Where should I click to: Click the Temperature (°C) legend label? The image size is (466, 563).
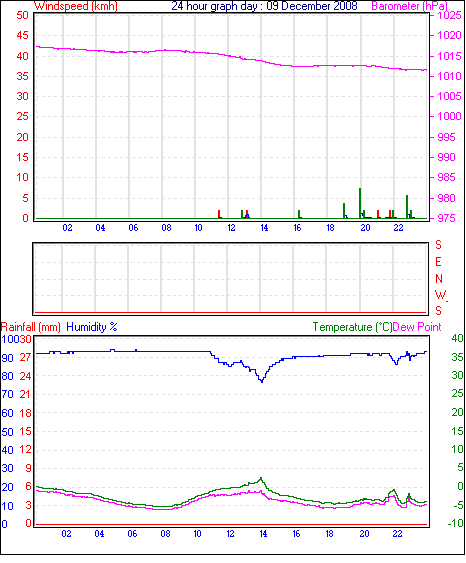tap(352, 327)
